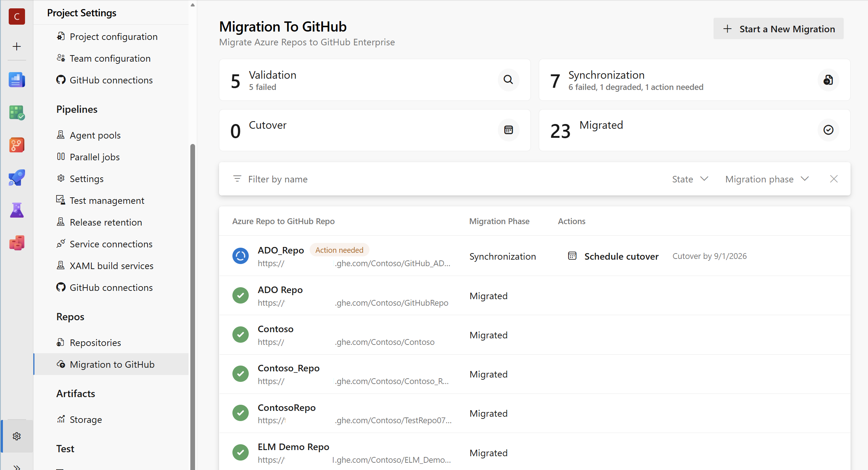Open Service connections settings
The height and width of the screenshot is (470, 868).
[111, 244]
